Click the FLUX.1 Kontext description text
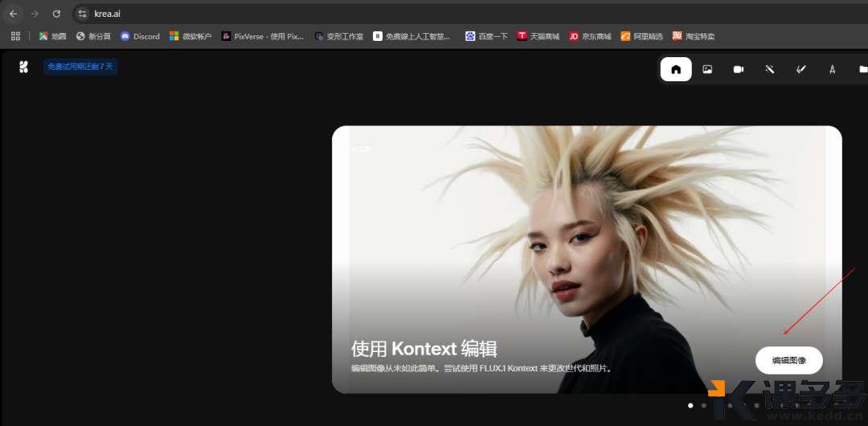The width and height of the screenshot is (868, 426). point(482,368)
